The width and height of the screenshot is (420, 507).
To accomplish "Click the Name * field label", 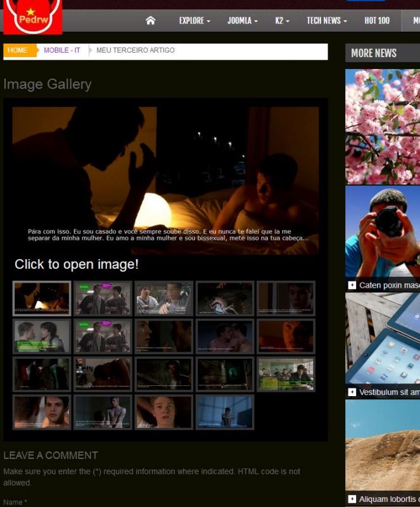I will tap(15, 502).
